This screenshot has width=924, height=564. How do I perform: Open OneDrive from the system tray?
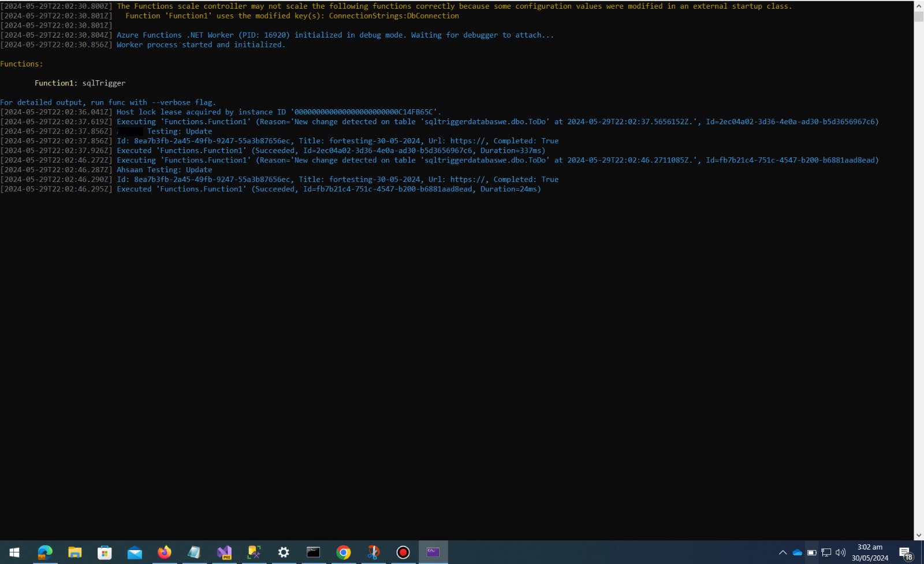(x=798, y=552)
